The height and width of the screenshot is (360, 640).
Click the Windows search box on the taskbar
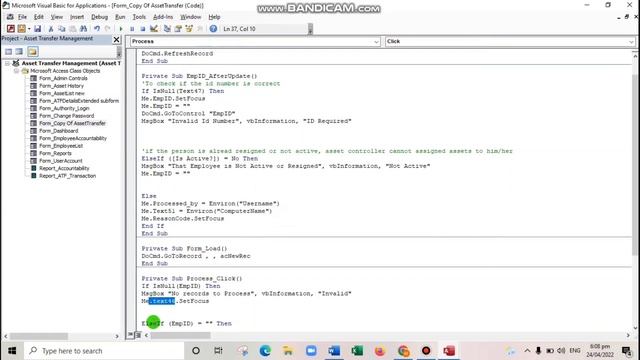(104, 351)
